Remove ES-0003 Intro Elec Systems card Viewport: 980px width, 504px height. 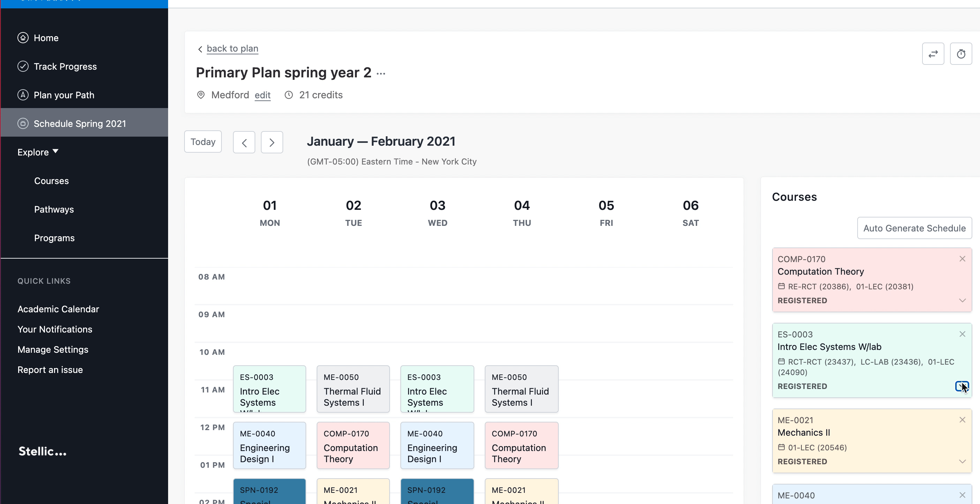[x=962, y=334]
